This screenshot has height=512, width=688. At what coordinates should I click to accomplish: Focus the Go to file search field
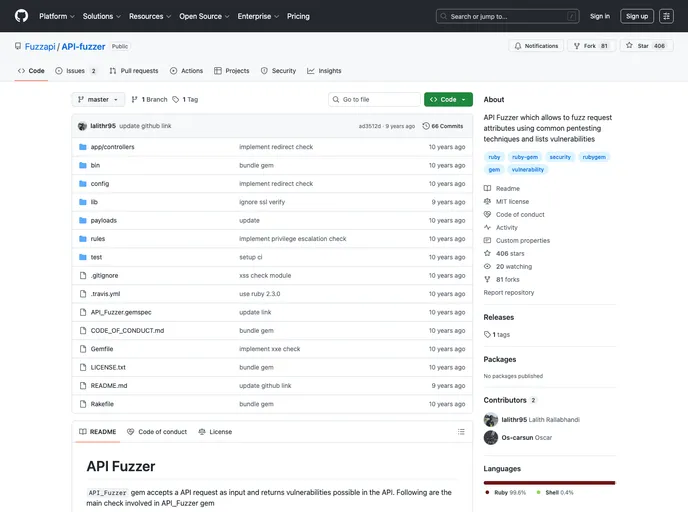(x=375, y=100)
